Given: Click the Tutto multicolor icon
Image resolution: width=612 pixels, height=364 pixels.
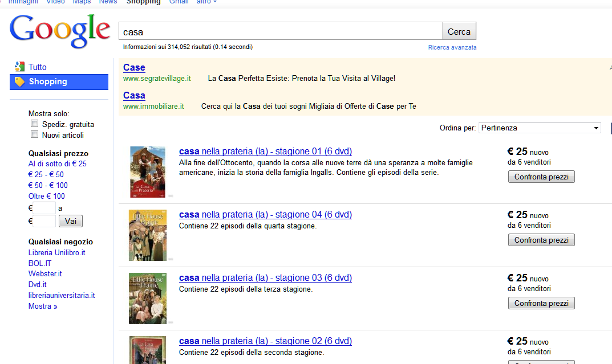Looking at the screenshot, I should click(x=19, y=67).
